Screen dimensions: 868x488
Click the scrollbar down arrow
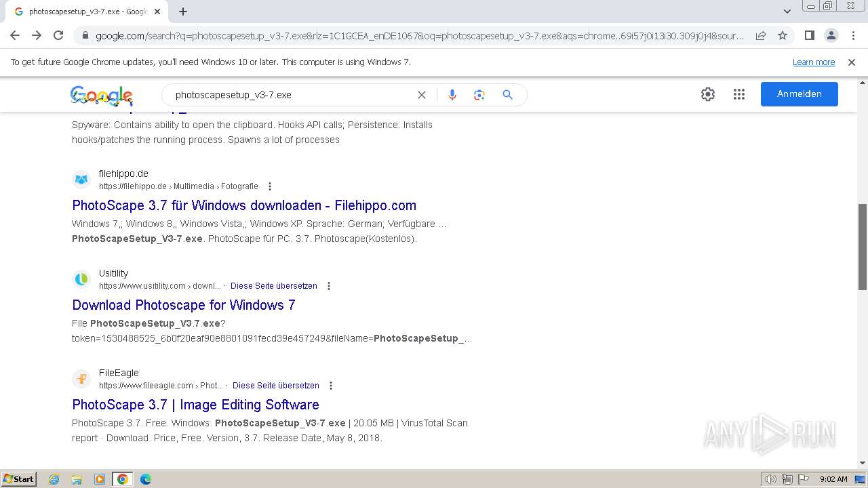click(x=863, y=463)
